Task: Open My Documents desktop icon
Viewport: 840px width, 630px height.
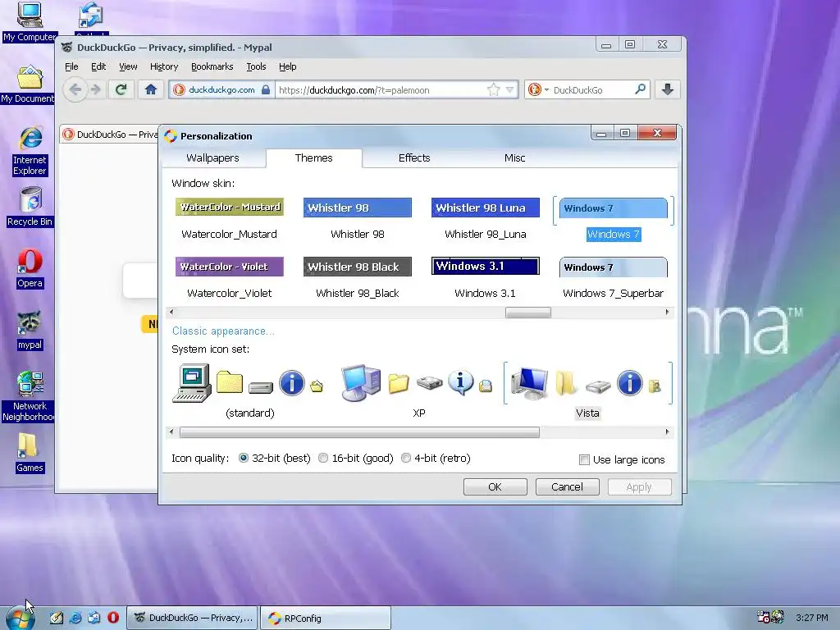Action: 29,84
